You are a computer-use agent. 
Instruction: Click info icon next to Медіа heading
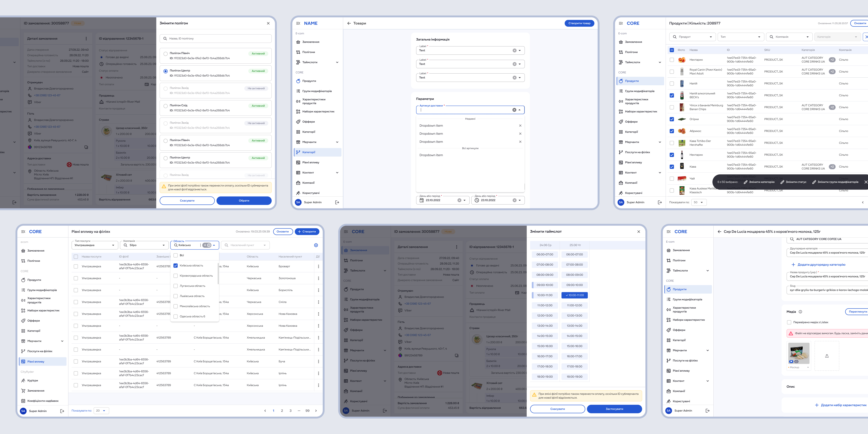pyautogui.click(x=800, y=312)
